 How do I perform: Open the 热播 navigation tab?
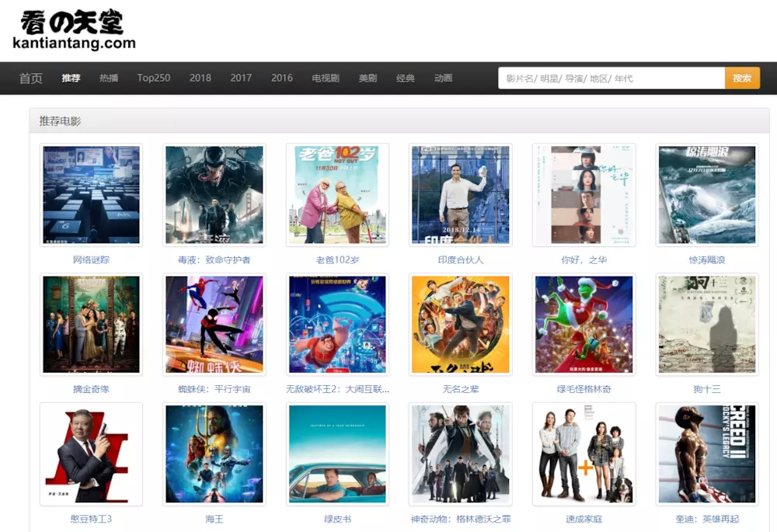[x=109, y=78]
